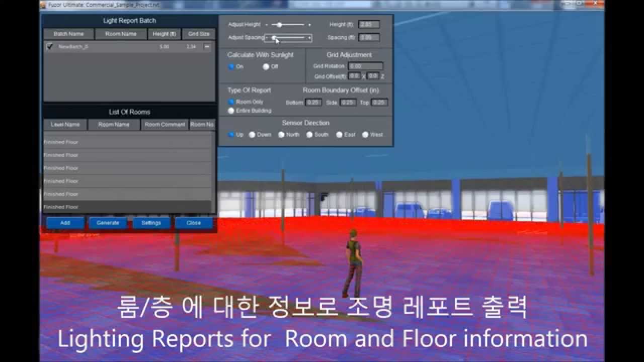Click the Height (ft) value field

(369, 25)
